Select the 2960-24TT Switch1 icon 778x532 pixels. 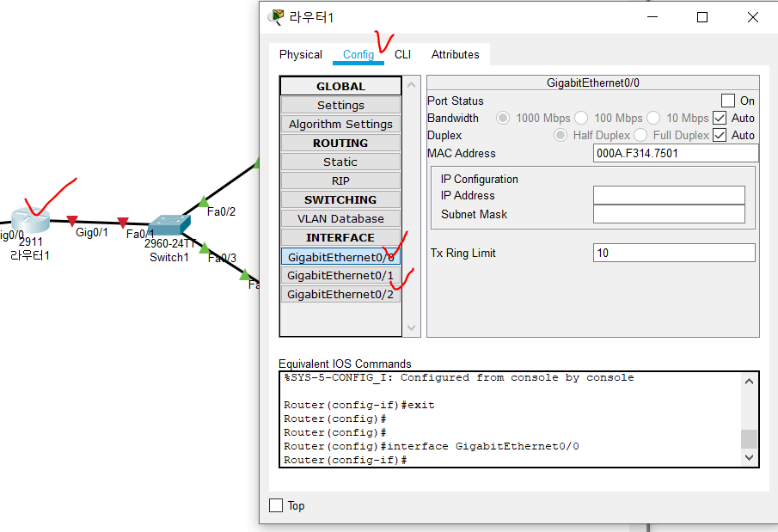[169, 225]
